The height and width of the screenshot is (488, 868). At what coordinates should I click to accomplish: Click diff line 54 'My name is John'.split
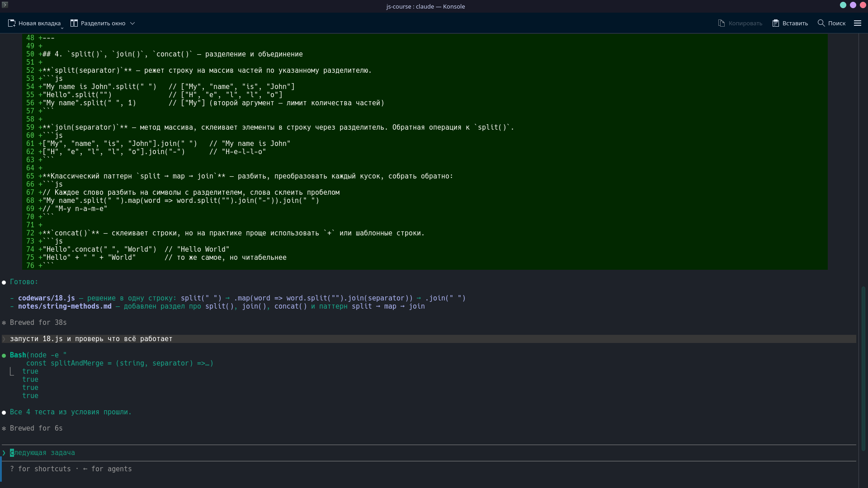pos(169,87)
